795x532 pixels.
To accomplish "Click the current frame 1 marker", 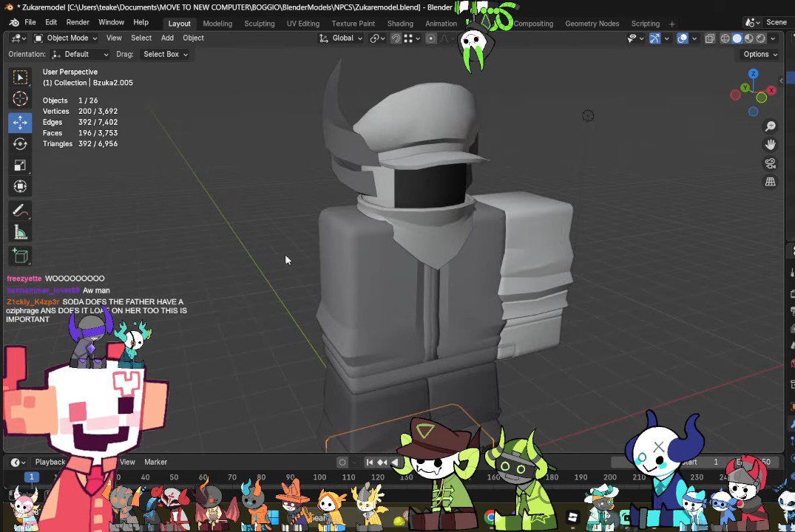I will click(x=32, y=477).
